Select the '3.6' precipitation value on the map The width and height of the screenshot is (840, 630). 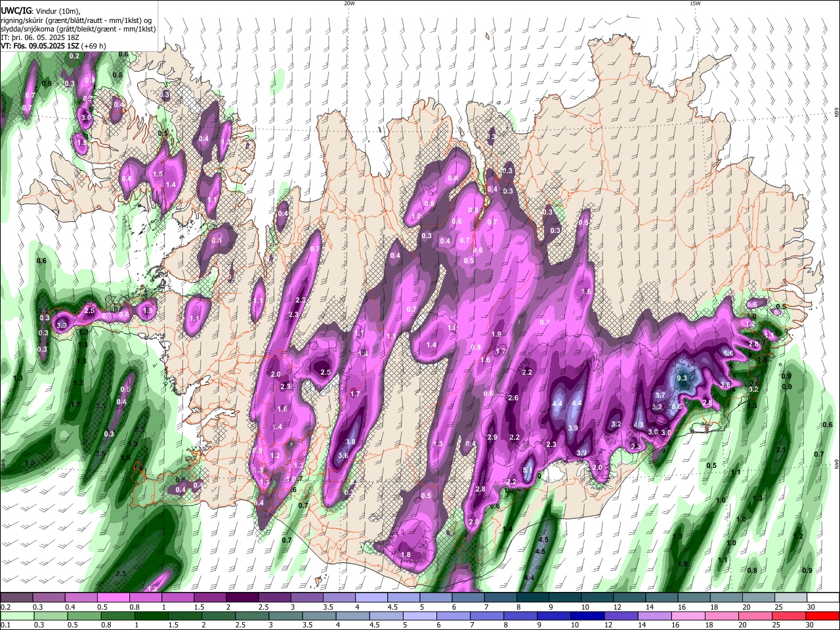[x=343, y=455]
